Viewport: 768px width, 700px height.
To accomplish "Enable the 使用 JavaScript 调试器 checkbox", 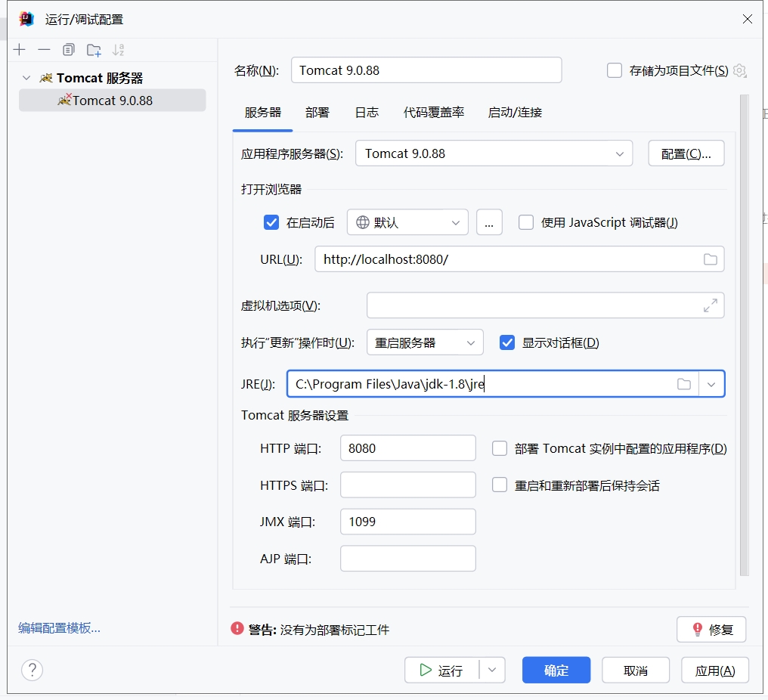I will 526,222.
